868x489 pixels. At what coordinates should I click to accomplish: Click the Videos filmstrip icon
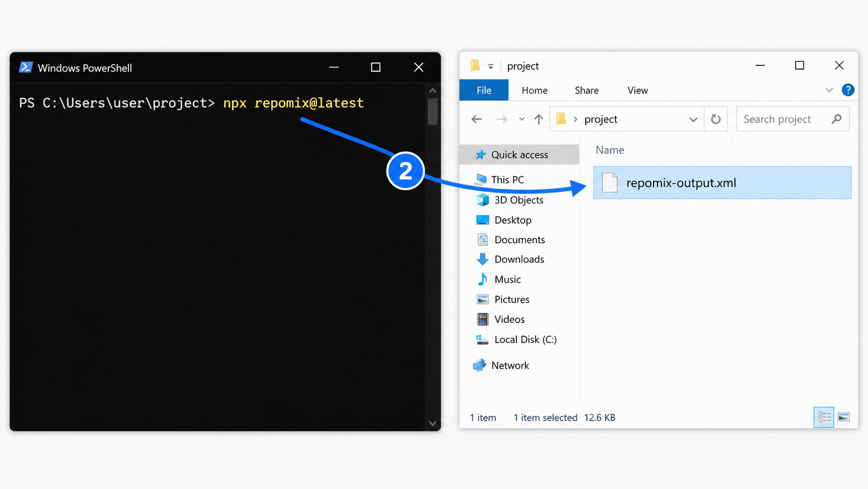coord(483,319)
